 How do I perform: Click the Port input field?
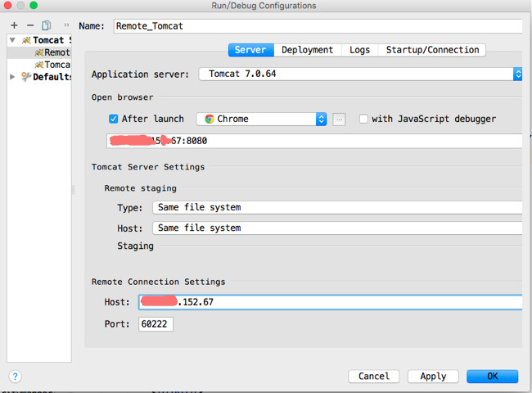coord(156,324)
